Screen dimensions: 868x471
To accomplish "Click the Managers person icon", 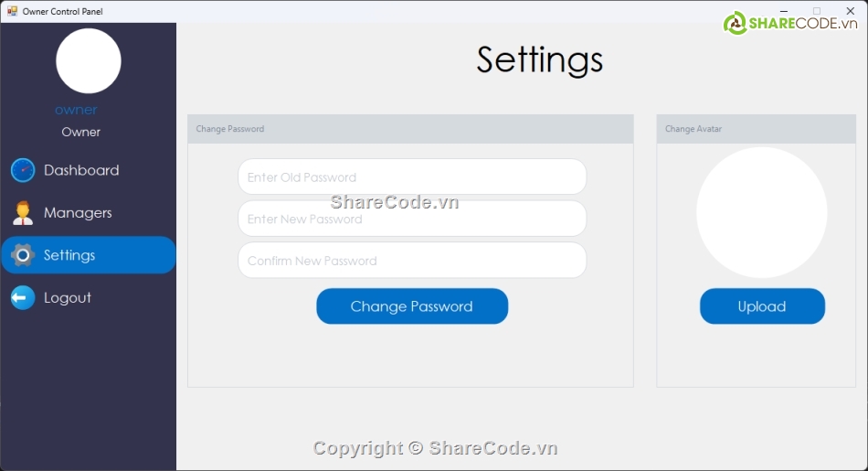I will [x=23, y=213].
